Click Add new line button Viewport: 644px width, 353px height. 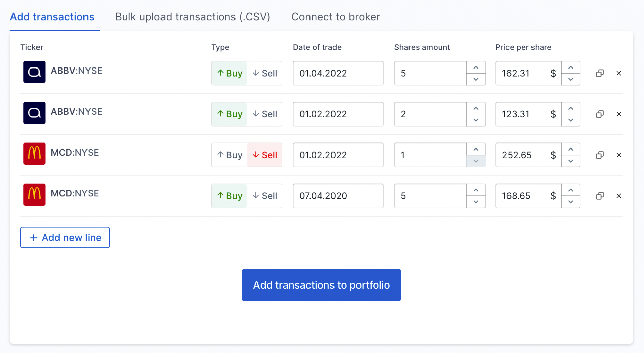(x=65, y=238)
